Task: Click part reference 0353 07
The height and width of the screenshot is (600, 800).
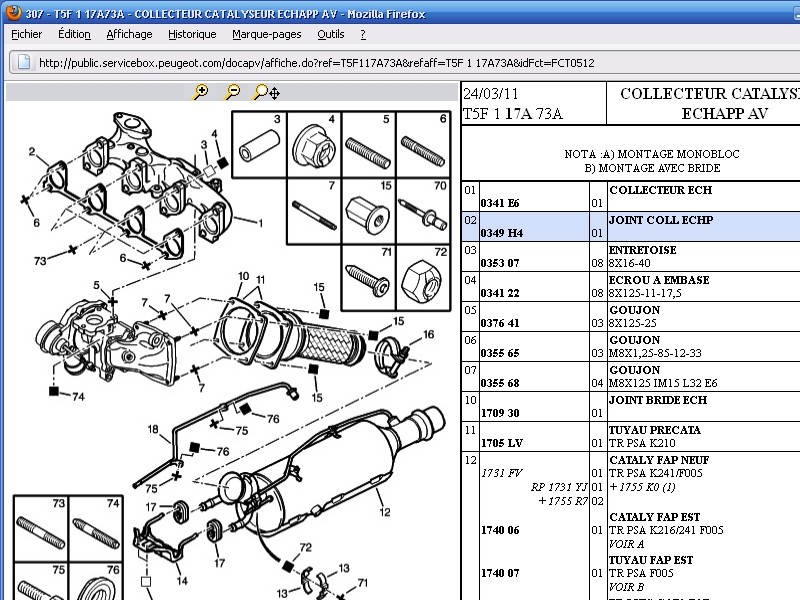Action: (x=500, y=263)
